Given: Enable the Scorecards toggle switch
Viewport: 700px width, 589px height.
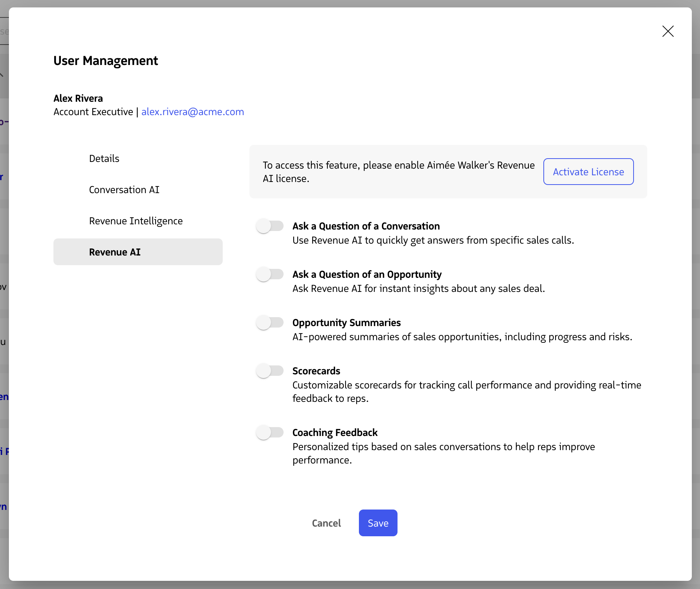Looking at the screenshot, I should pyautogui.click(x=270, y=371).
